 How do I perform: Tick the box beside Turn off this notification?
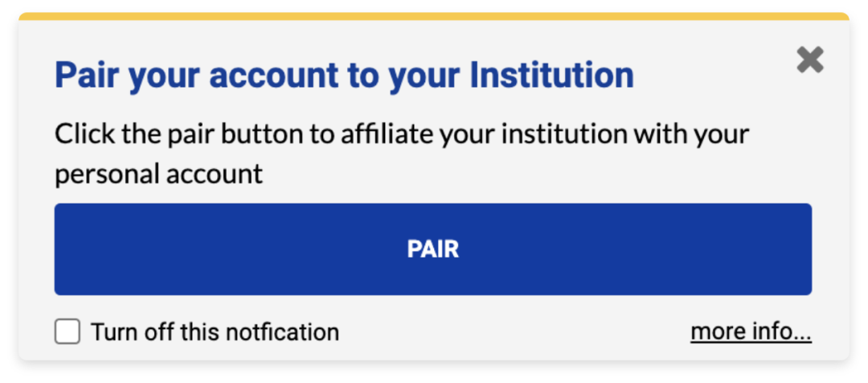68,332
